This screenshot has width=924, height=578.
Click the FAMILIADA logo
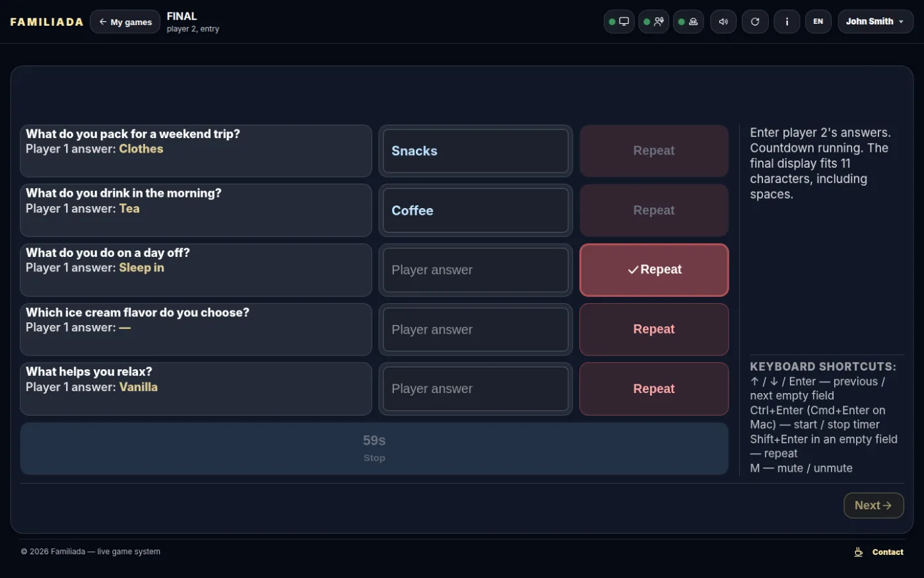[47, 22]
